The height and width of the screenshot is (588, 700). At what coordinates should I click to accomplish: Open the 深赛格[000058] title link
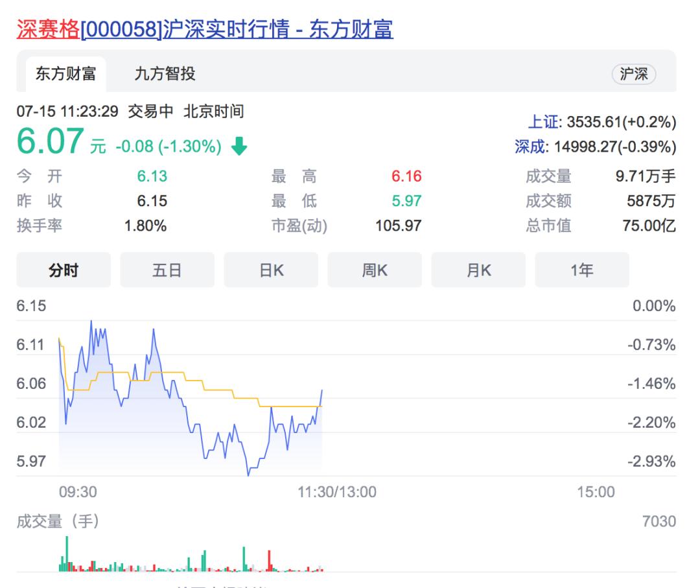[x=204, y=29]
